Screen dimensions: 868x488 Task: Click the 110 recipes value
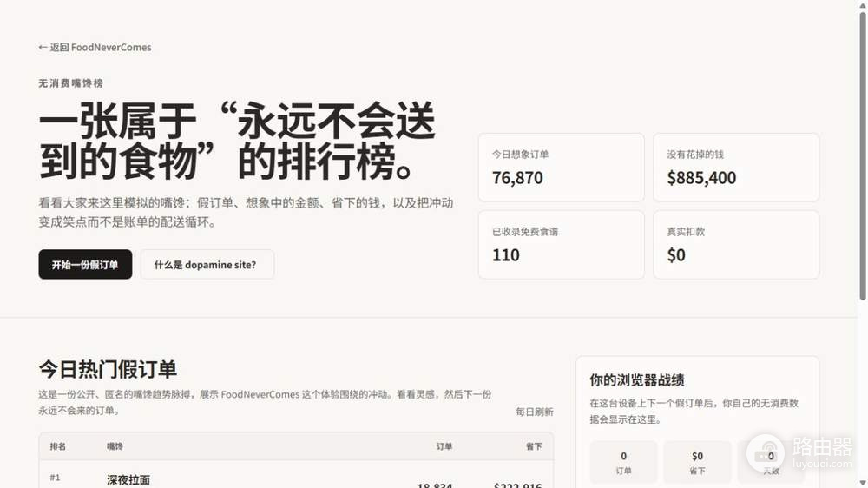tap(506, 254)
